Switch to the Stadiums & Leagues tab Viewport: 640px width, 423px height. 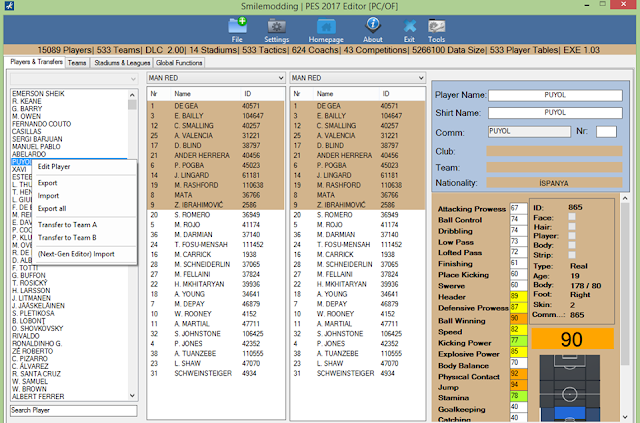click(x=122, y=63)
